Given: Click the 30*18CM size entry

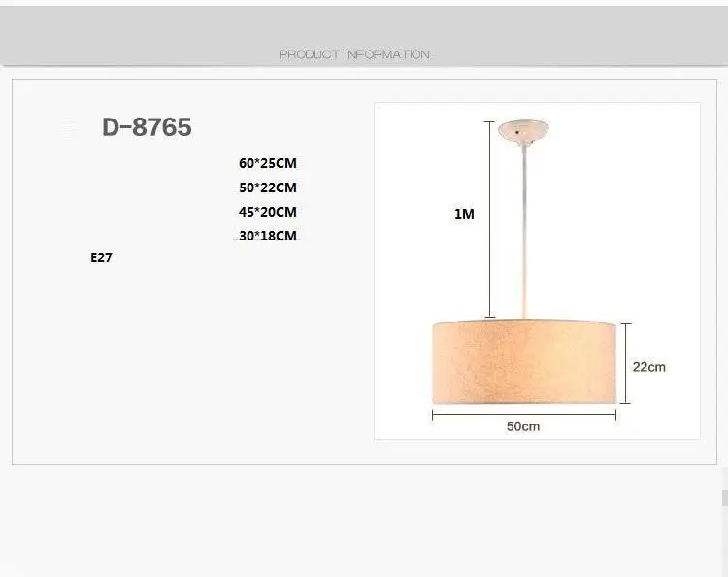Looking at the screenshot, I should pyautogui.click(x=268, y=235).
